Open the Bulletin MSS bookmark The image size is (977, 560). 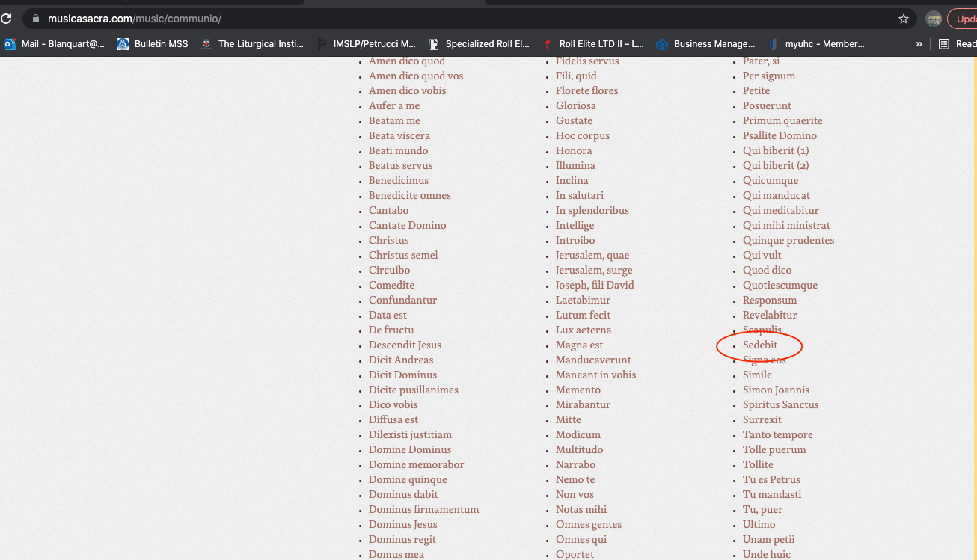tap(153, 44)
